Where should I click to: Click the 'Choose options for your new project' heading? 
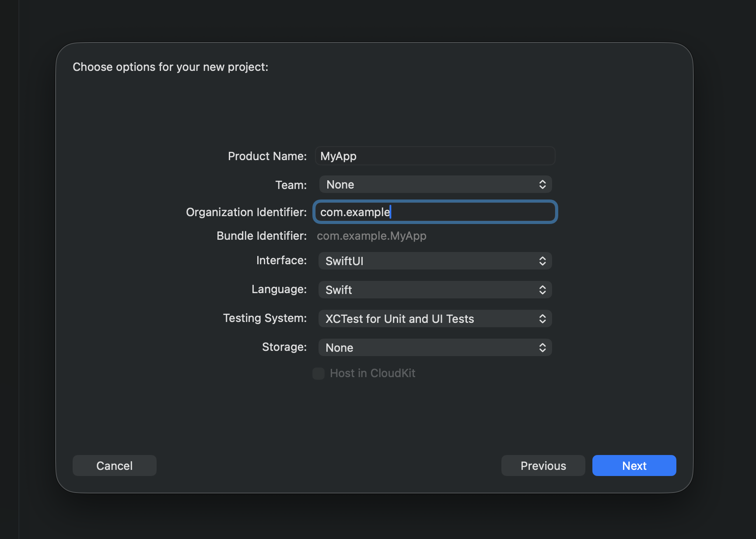(171, 67)
